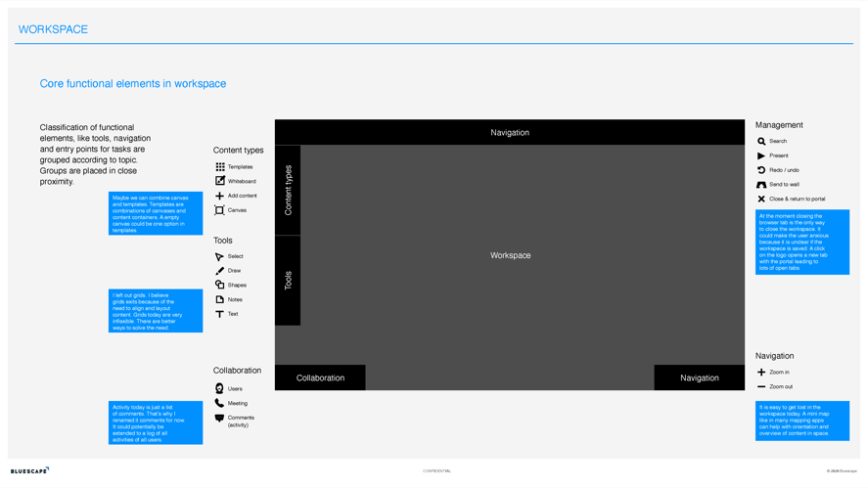The height and width of the screenshot is (488, 868).
Task: Select the Canvas icon
Action: click(220, 210)
